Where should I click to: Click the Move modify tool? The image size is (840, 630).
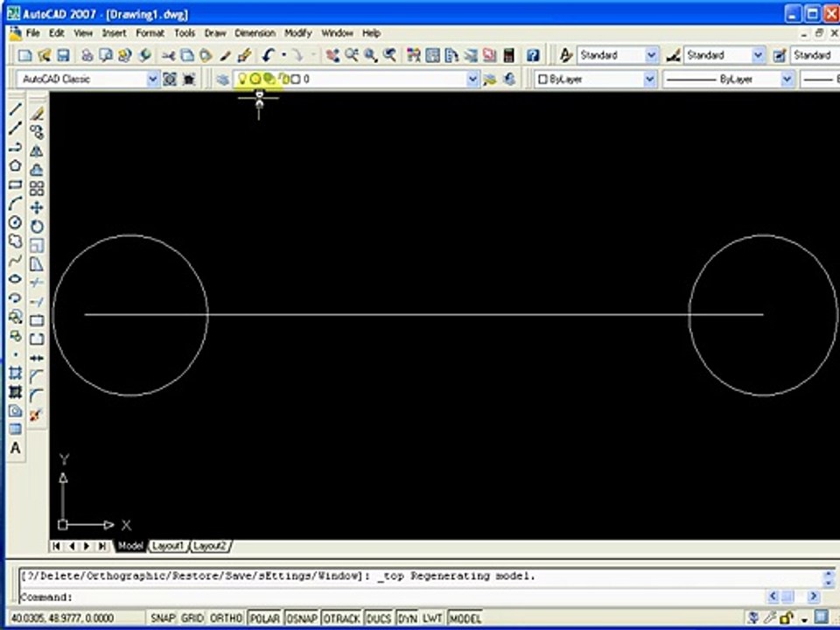pos(37,207)
